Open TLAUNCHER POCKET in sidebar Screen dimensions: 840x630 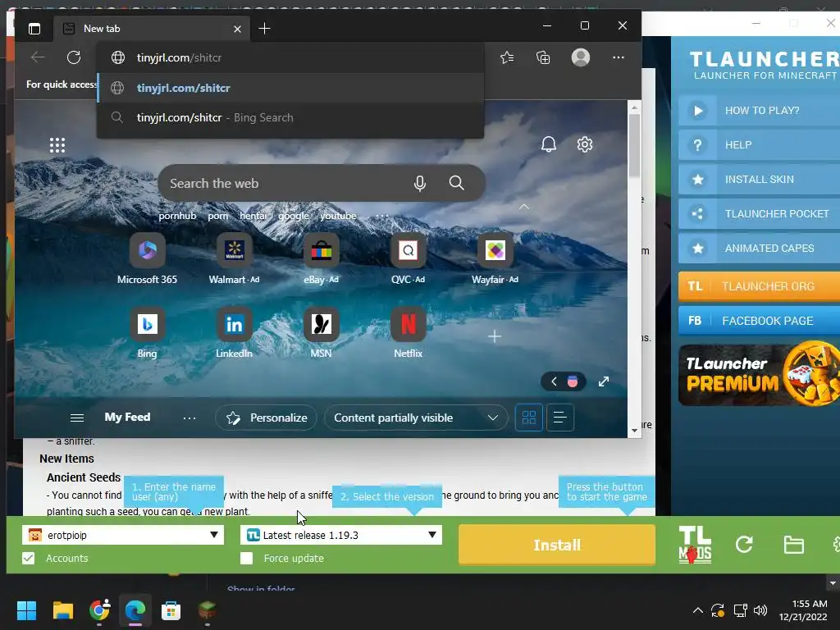(760, 214)
